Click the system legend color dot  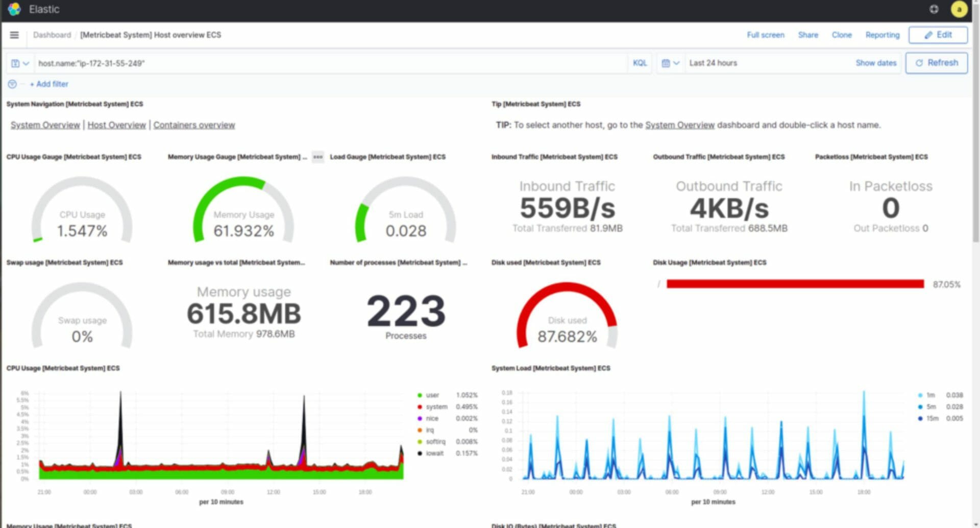coord(420,407)
